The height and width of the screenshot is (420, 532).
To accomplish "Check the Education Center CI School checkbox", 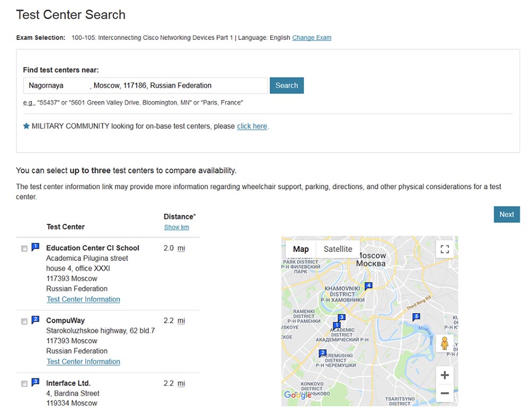I will coord(24,248).
